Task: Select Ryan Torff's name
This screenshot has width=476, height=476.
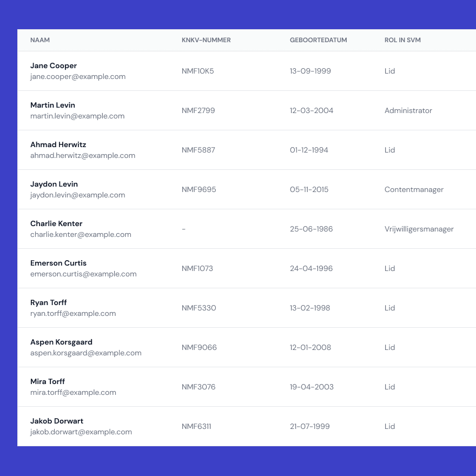Action: coord(49,303)
